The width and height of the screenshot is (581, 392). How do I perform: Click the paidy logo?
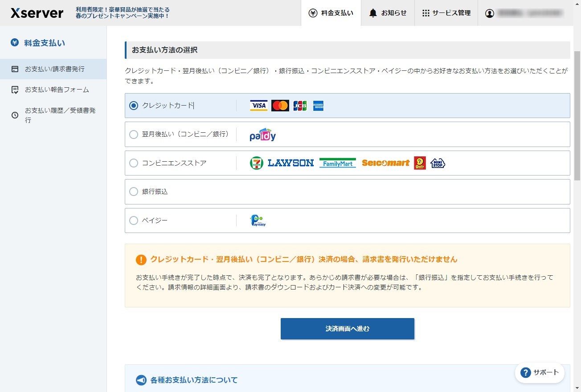click(262, 134)
